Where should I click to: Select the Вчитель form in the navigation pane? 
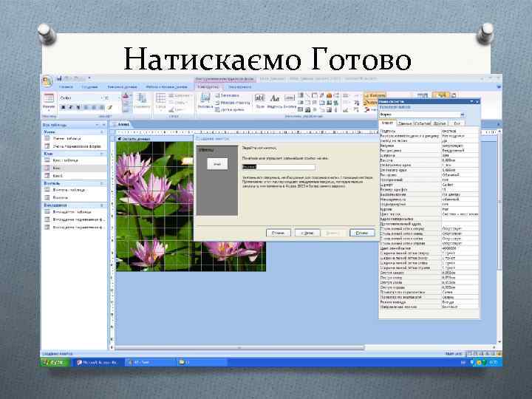[x=74, y=198]
